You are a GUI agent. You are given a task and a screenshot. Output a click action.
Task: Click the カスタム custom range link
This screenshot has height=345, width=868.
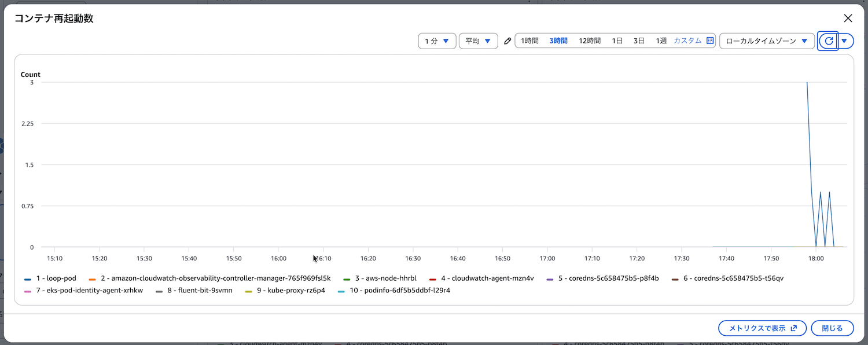(x=687, y=41)
